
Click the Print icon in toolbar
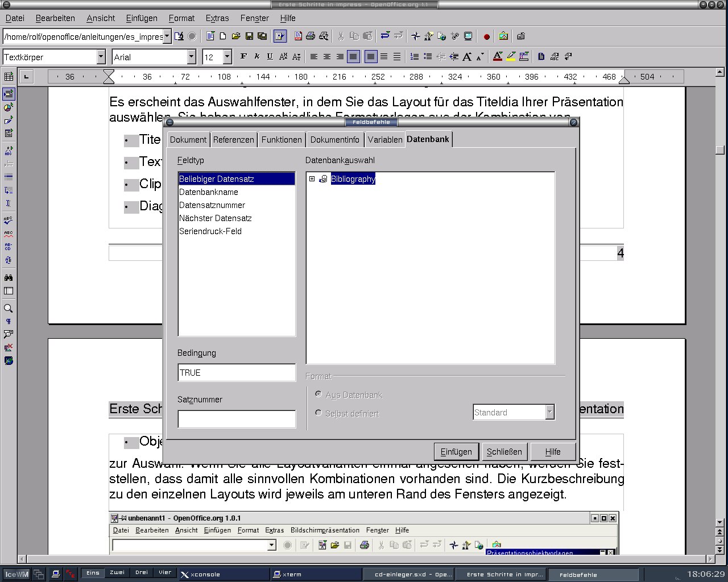coord(311,36)
